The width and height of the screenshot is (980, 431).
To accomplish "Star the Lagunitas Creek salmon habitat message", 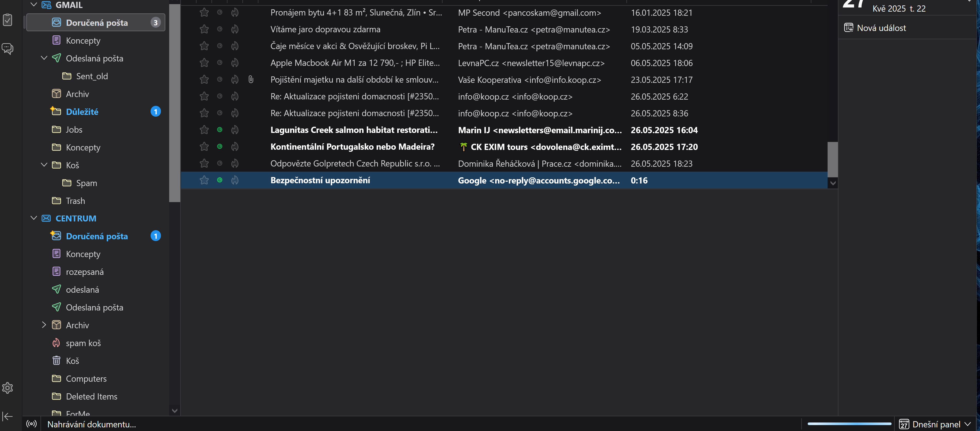I will 204,130.
